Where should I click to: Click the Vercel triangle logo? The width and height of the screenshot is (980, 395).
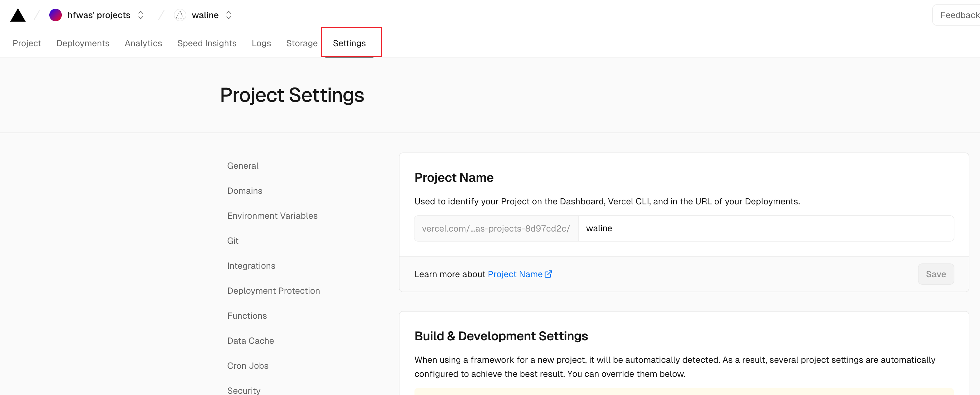[17, 15]
